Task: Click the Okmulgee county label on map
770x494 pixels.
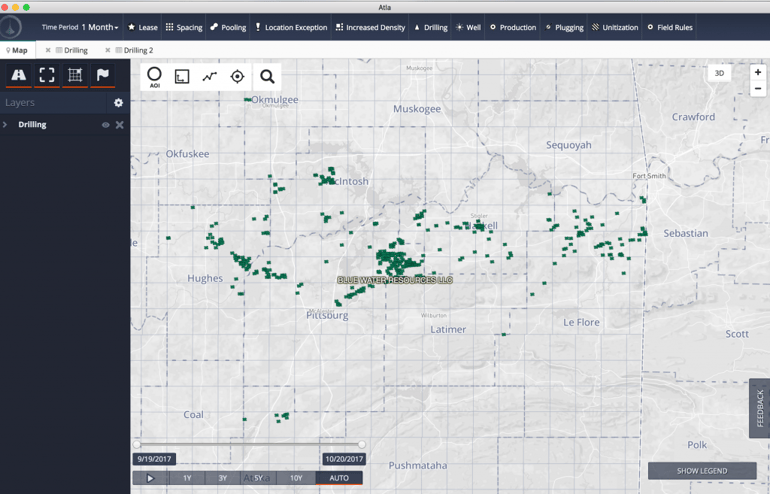Action: [275, 100]
